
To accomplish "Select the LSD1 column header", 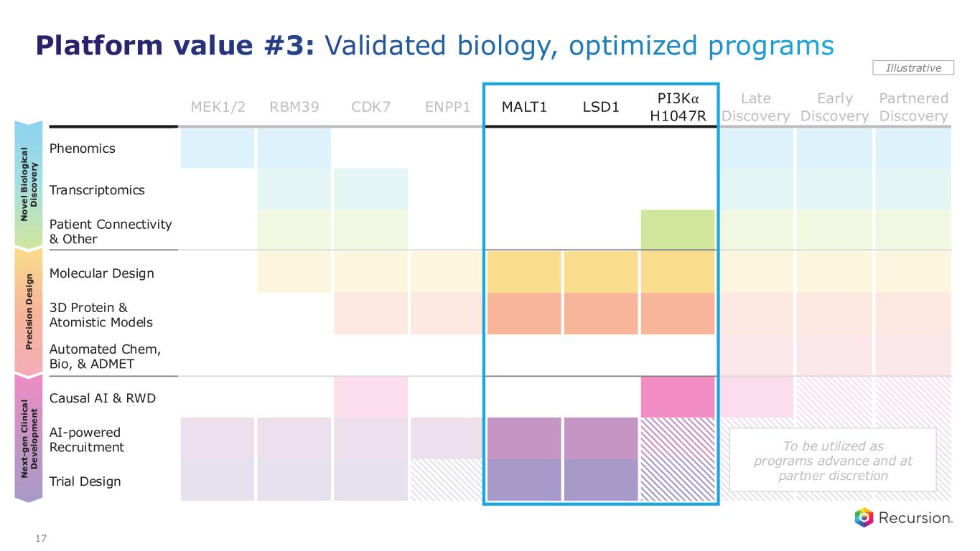I will coord(600,108).
